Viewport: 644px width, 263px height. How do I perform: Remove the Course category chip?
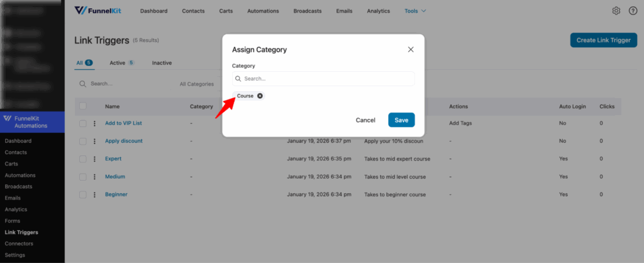click(260, 96)
